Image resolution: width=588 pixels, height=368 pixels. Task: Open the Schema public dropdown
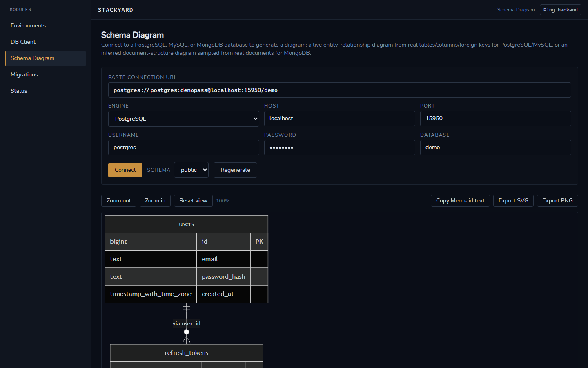pyautogui.click(x=191, y=170)
